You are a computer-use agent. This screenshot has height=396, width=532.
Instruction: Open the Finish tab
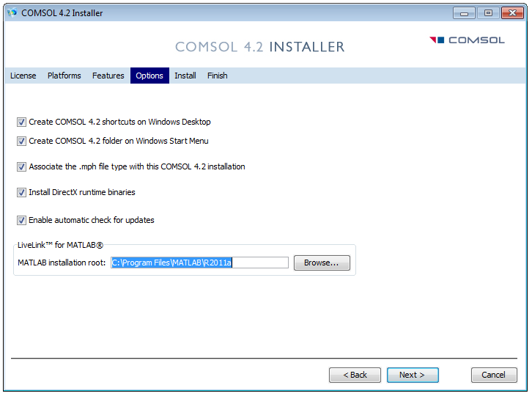pos(218,76)
